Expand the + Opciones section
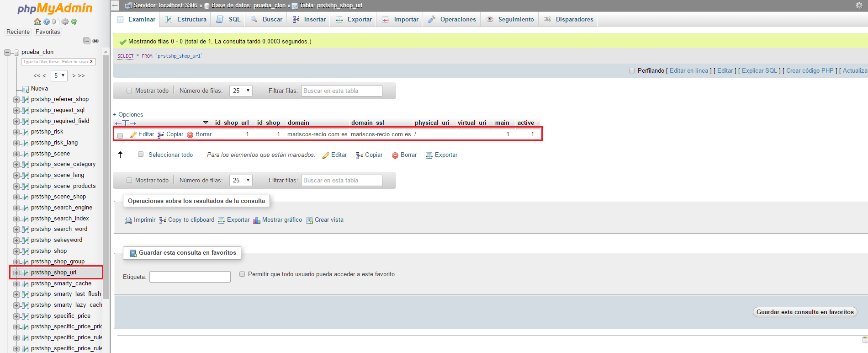 128,114
